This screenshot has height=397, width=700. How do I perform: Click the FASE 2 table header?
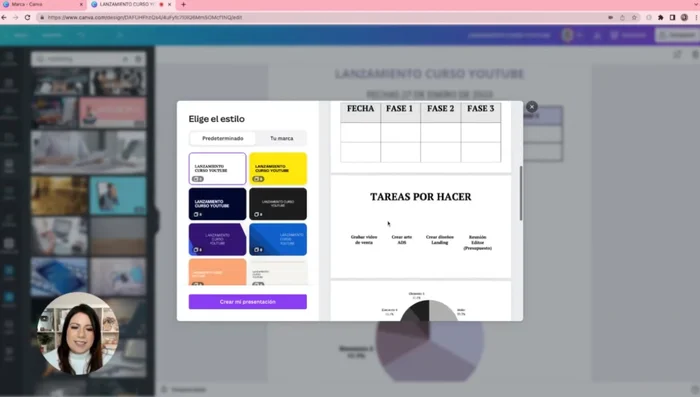tap(440, 109)
